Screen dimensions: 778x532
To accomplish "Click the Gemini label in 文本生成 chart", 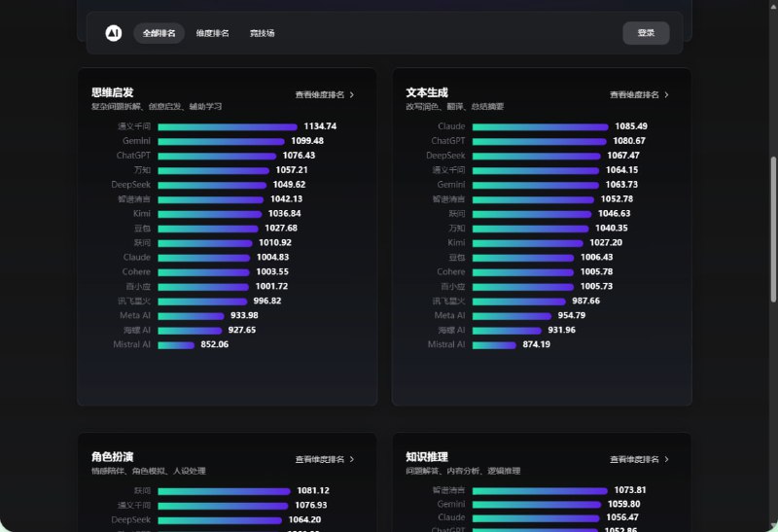I will coord(451,185).
